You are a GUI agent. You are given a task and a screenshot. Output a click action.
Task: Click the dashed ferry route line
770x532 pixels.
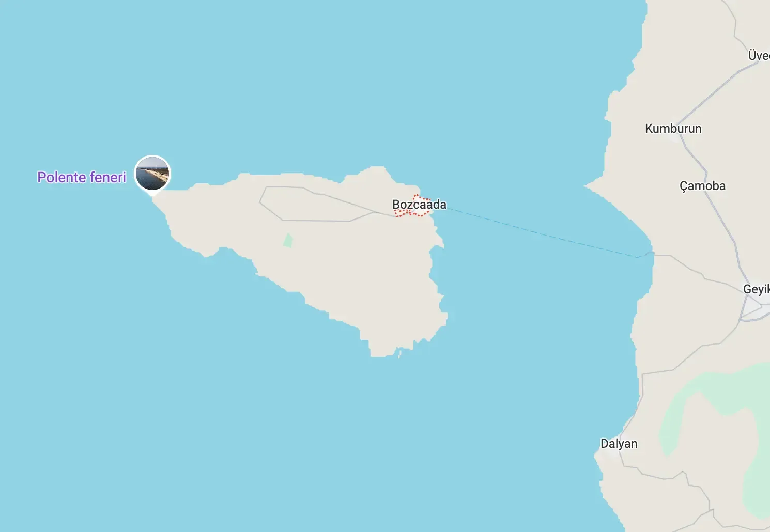pyautogui.click(x=543, y=233)
